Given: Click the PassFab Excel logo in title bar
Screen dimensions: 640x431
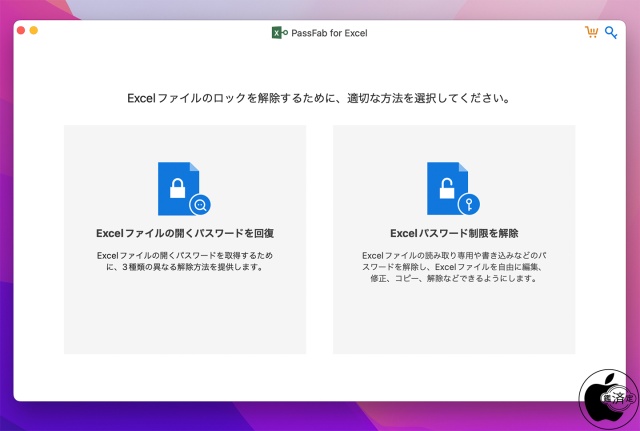Looking at the screenshot, I should [x=280, y=33].
